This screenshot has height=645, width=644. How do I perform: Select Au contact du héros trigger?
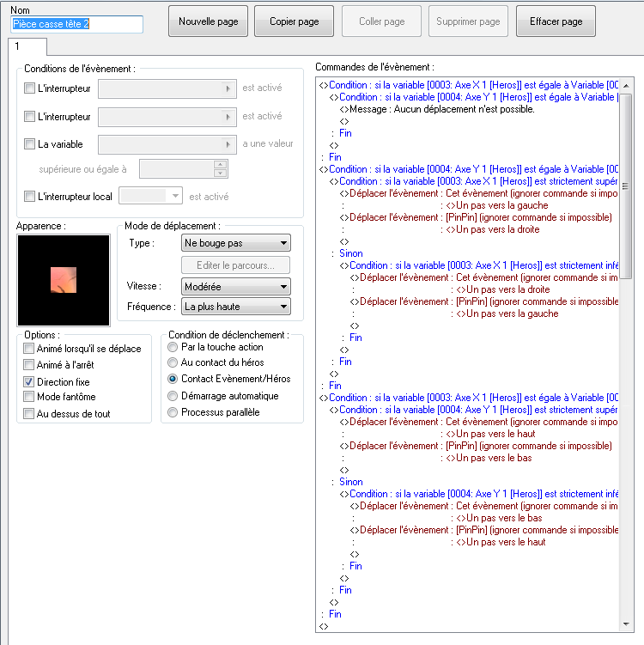pos(173,362)
